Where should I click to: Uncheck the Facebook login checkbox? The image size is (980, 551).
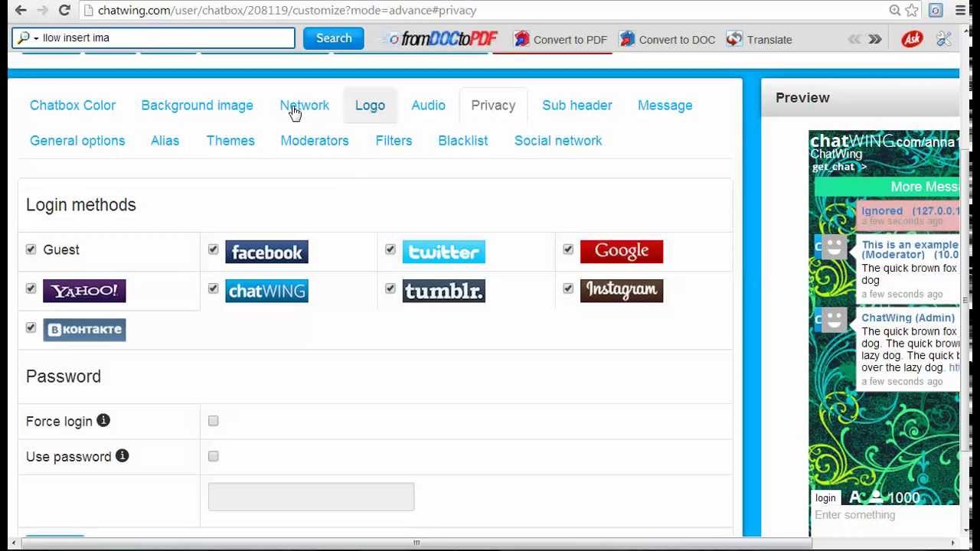coord(213,249)
